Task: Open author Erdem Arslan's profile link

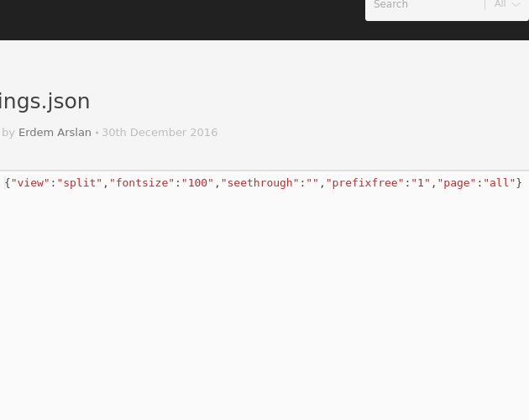Action: click(55, 133)
